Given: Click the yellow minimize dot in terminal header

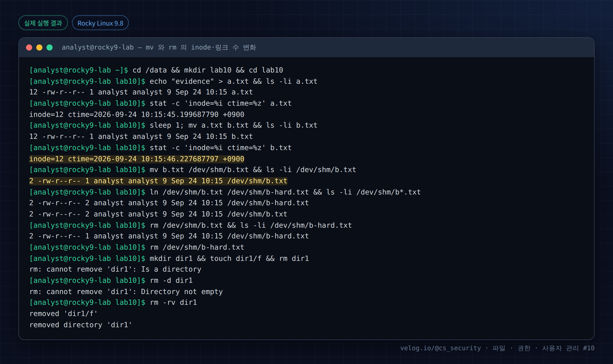Looking at the screenshot, I should pos(39,47).
